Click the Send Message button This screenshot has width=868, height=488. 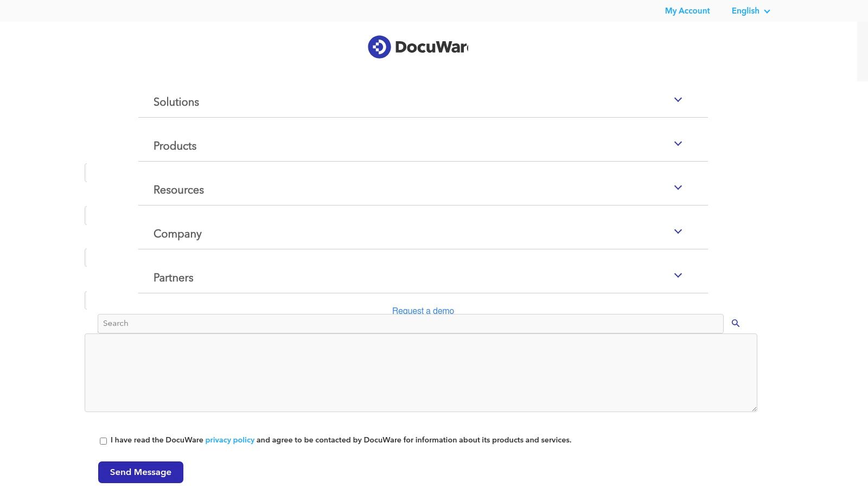coord(141,472)
